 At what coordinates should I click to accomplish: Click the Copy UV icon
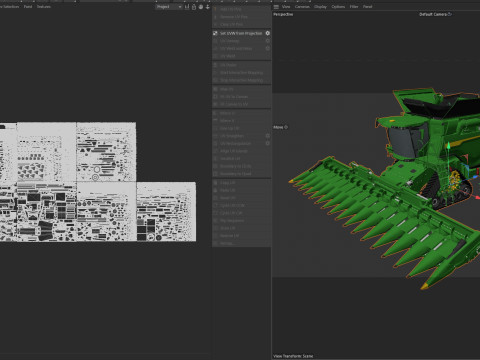click(215, 183)
